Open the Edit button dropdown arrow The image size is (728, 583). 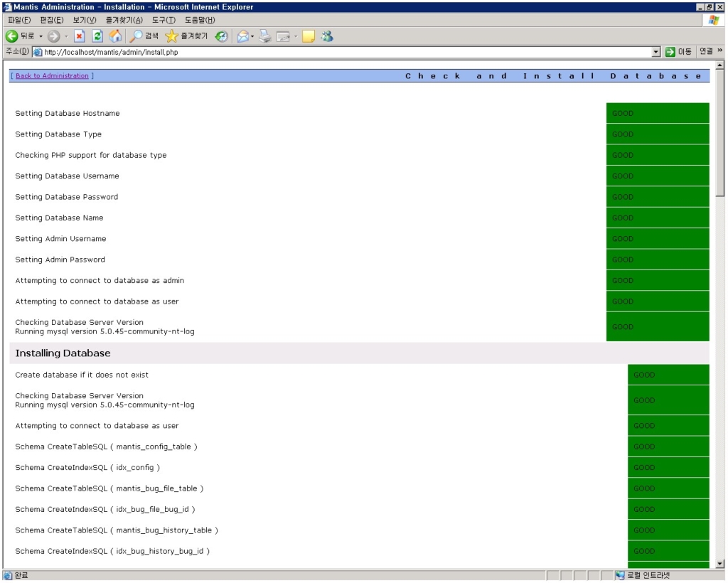(x=295, y=36)
